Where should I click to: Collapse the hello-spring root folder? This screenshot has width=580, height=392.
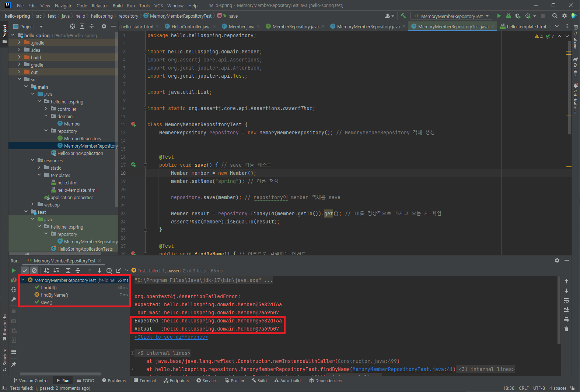click(13, 35)
